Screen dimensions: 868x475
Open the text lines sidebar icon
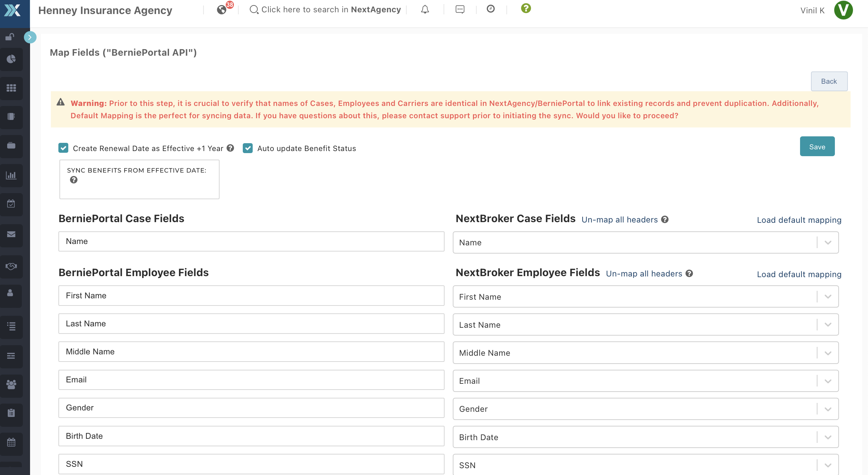[11, 356]
